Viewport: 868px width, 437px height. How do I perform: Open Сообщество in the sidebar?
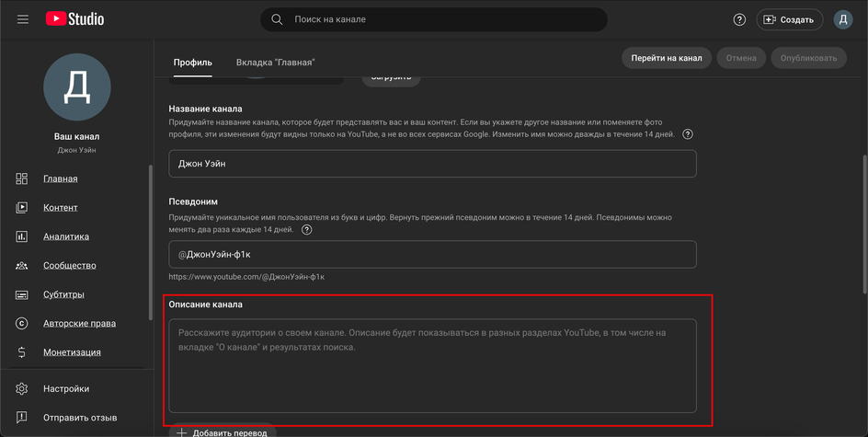tap(70, 265)
